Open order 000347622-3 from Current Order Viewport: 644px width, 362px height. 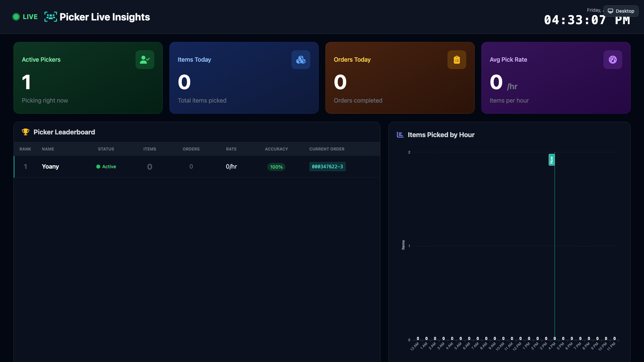click(327, 167)
